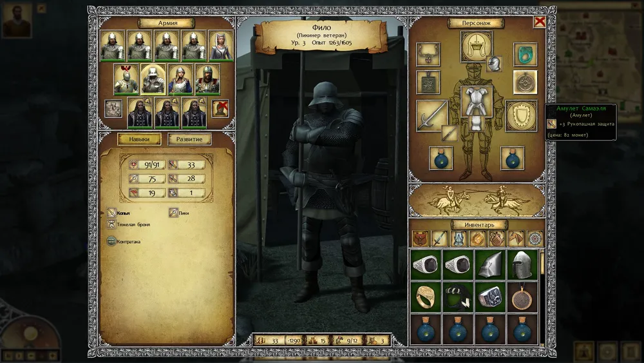
Task: Click the small secondary weapon slot
Action: pyautogui.click(x=450, y=133)
